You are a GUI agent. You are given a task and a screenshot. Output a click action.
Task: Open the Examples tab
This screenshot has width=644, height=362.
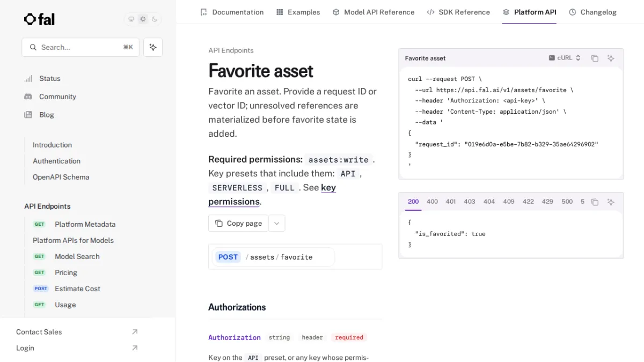tap(298, 12)
